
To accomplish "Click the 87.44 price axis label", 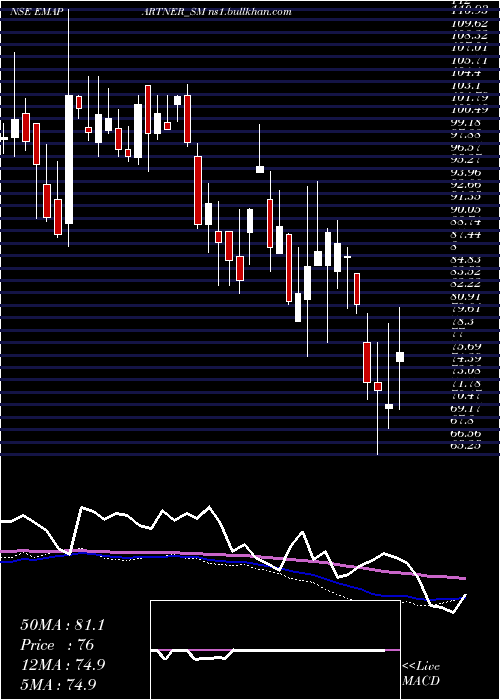I will click(x=467, y=235).
